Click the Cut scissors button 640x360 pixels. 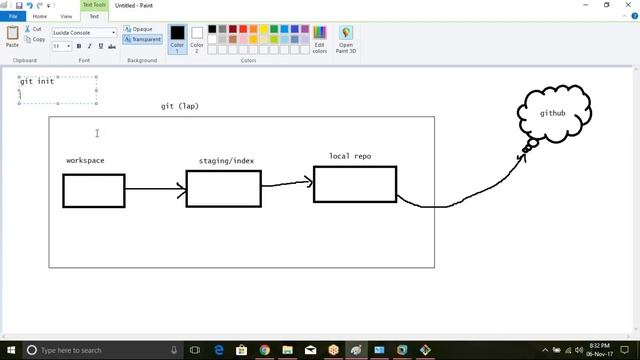point(33,29)
